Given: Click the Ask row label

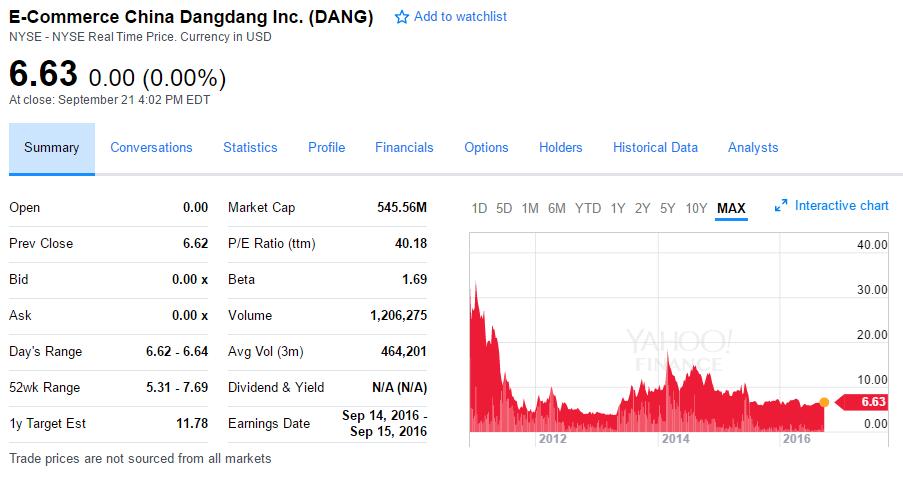Looking at the screenshot, I should pos(20,315).
